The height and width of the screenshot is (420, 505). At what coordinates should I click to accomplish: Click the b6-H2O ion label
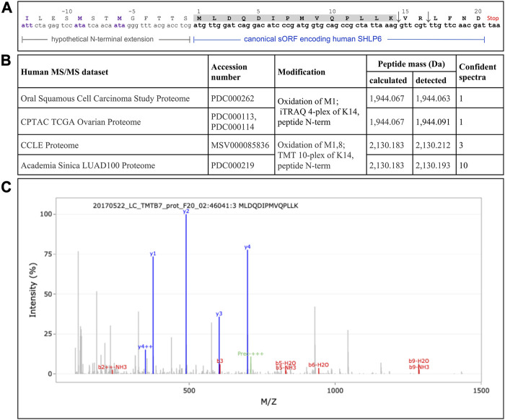coord(318,366)
